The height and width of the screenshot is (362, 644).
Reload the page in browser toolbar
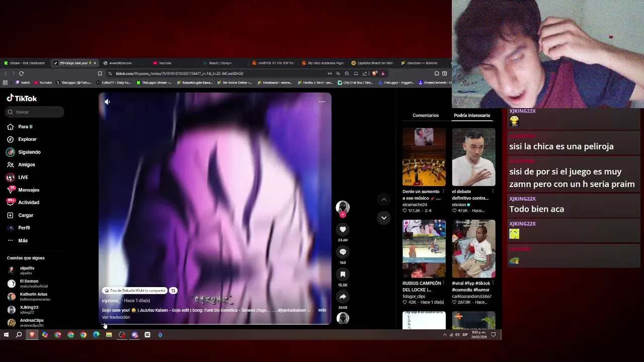pos(21,73)
